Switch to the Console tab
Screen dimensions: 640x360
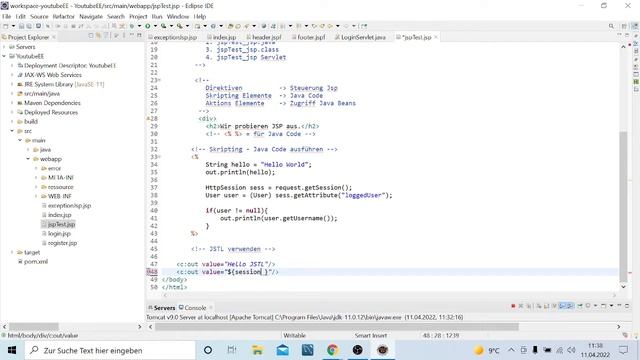point(193,308)
